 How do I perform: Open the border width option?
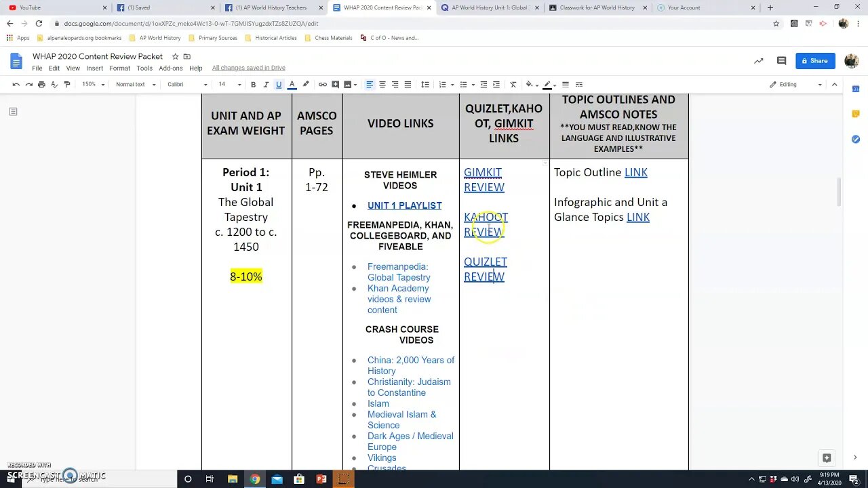[566, 85]
